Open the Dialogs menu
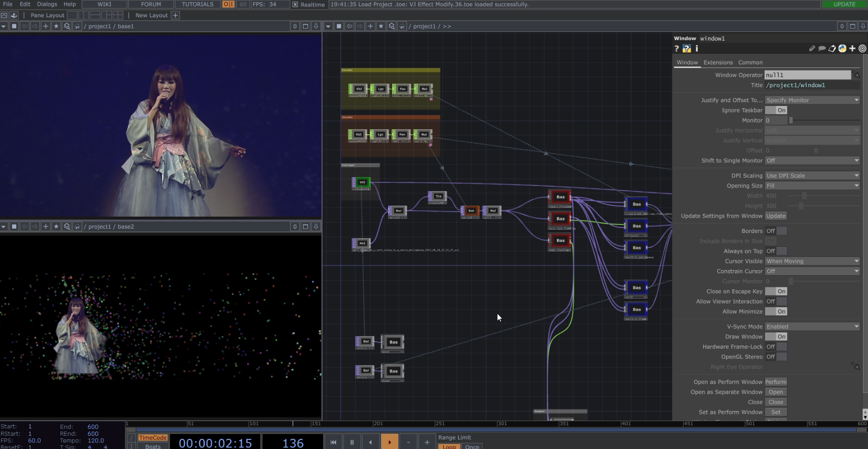The width and height of the screenshot is (868, 449). point(47,4)
